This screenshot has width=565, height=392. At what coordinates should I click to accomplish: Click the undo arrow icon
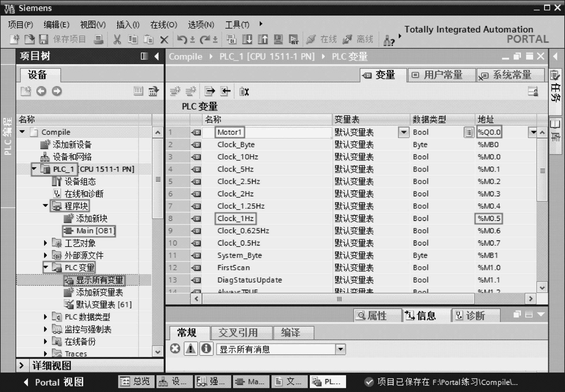[x=182, y=39]
